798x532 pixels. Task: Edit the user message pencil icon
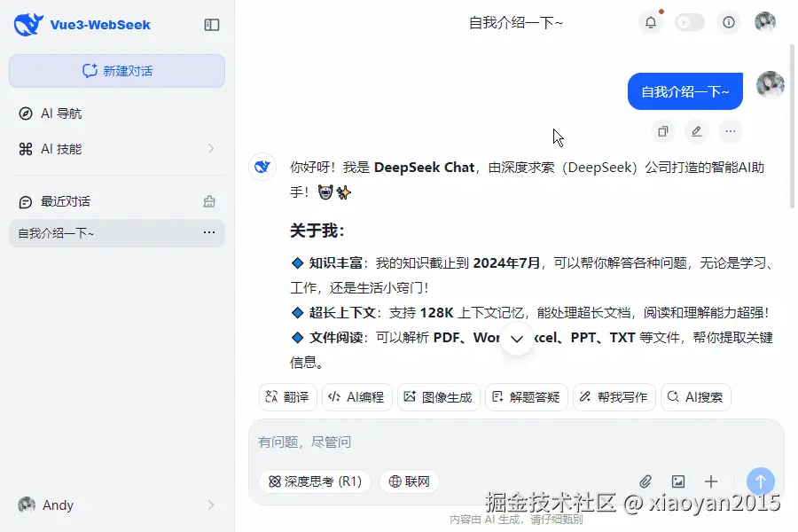(x=697, y=131)
